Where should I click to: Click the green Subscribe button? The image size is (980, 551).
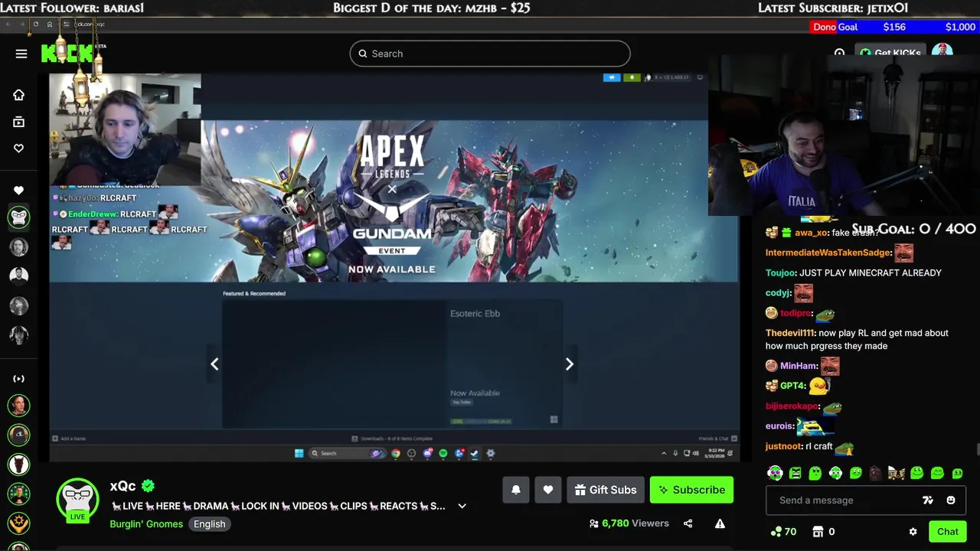pos(691,490)
